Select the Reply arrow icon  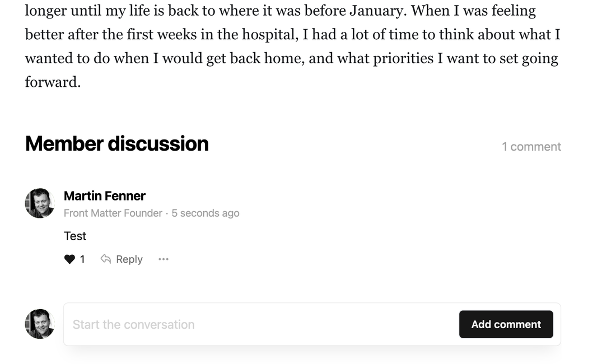click(x=106, y=259)
